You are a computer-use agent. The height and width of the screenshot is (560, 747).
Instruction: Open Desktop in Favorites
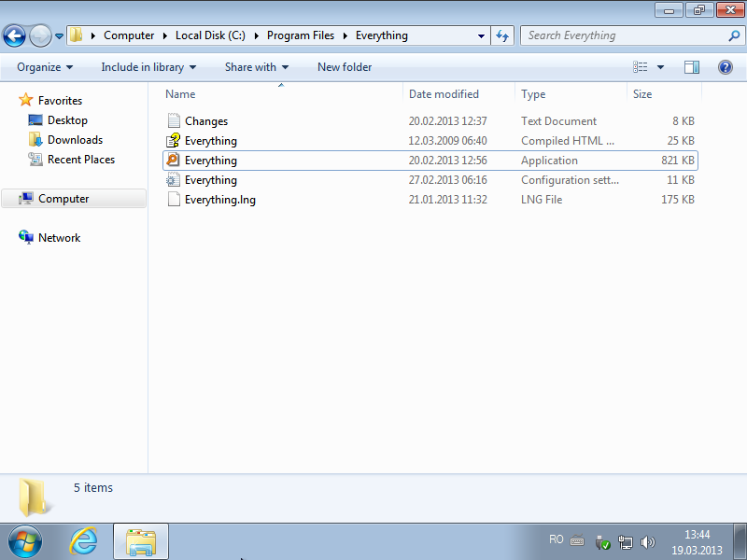click(x=58, y=120)
